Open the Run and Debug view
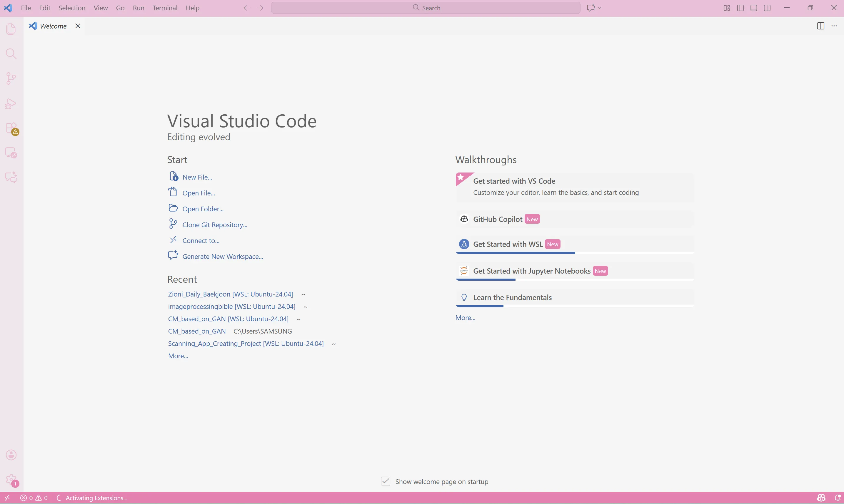This screenshot has width=844, height=504. (11, 103)
